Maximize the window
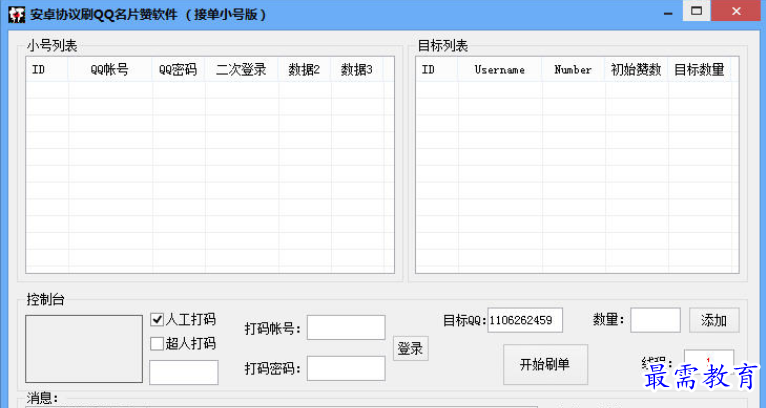 (x=697, y=11)
